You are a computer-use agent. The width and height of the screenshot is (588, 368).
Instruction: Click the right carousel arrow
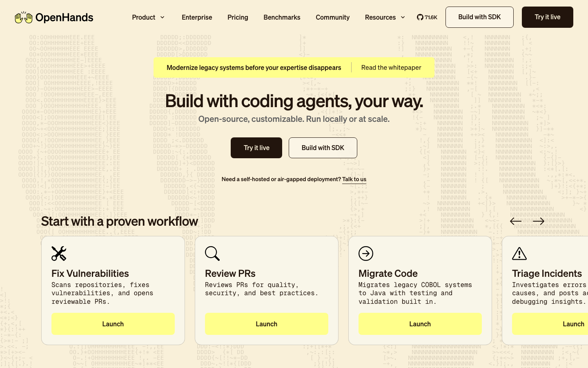point(538,221)
